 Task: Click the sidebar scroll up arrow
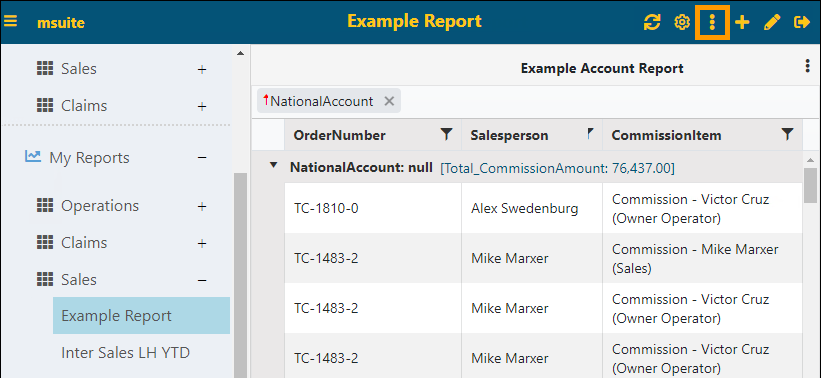[x=240, y=53]
